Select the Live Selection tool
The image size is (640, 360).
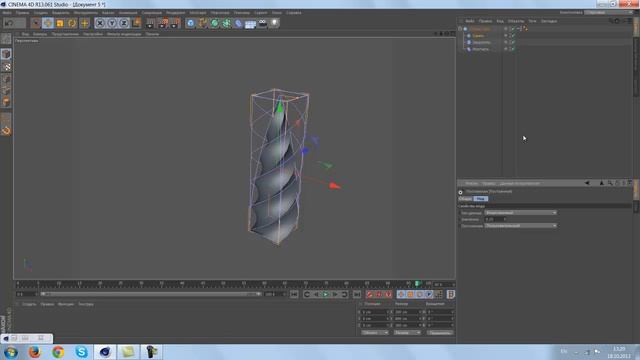(36, 23)
